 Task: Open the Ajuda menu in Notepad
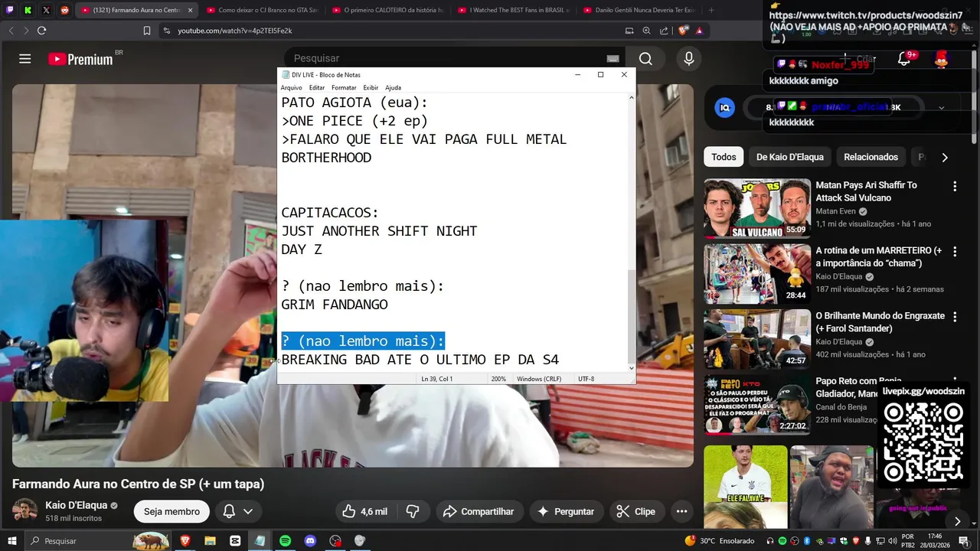[x=393, y=87]
